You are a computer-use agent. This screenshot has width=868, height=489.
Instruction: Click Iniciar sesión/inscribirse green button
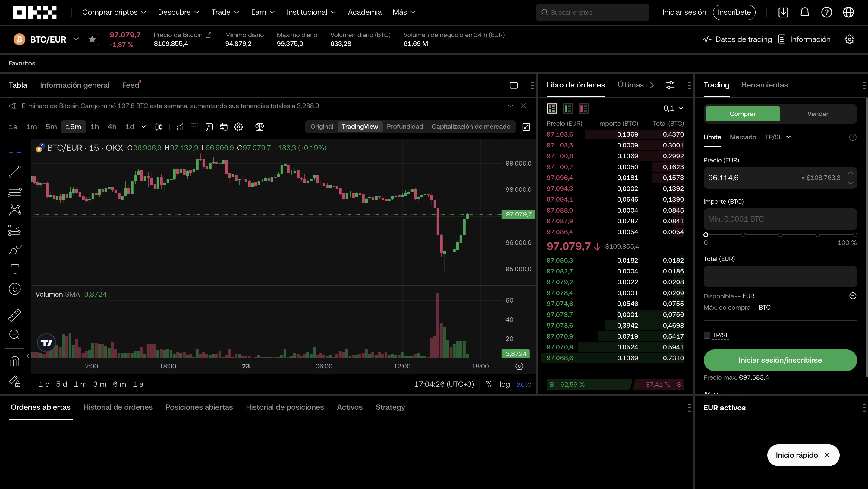point(780,360)
